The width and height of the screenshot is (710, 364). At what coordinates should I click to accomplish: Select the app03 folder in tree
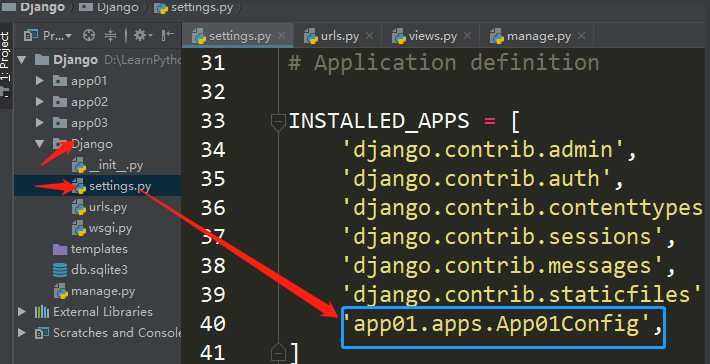click(89, 123)
